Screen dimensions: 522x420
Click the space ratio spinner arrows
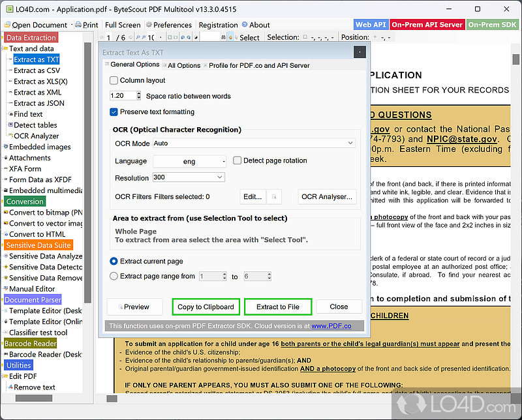pos(138,95)
